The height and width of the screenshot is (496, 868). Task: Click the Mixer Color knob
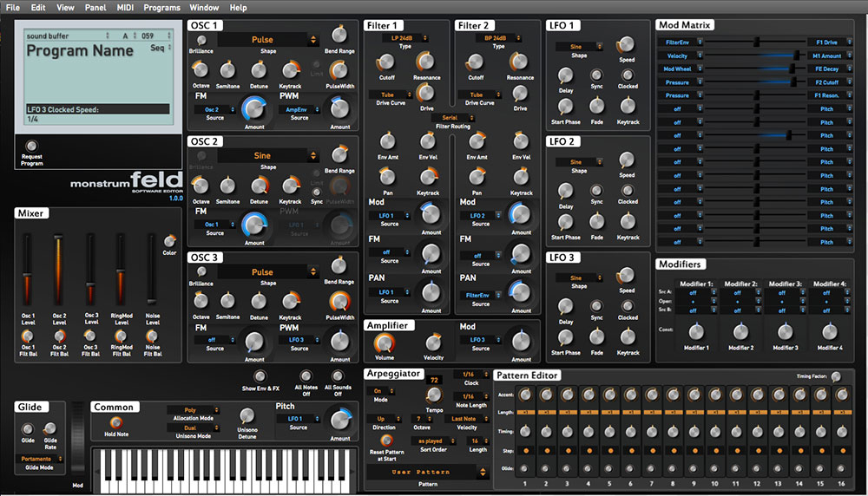[x=169, y=240]
